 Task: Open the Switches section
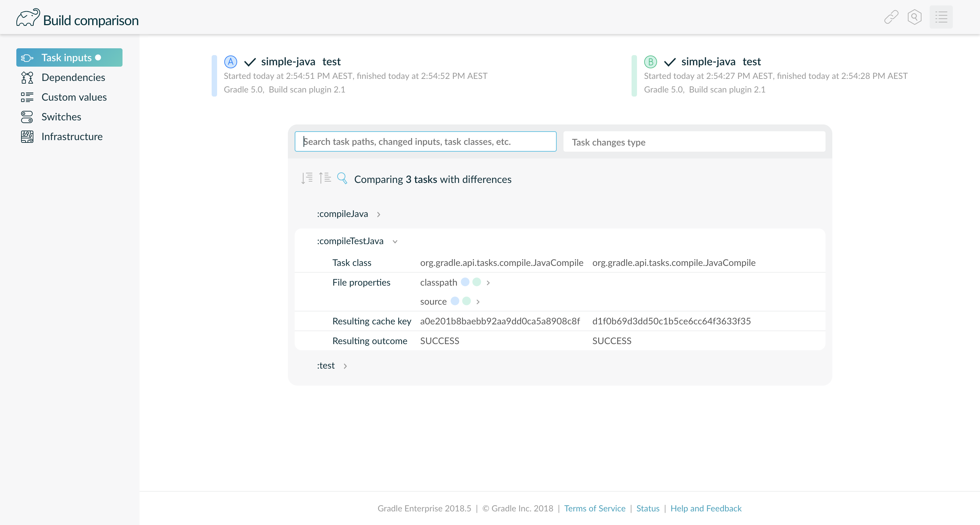coord(61,117)
